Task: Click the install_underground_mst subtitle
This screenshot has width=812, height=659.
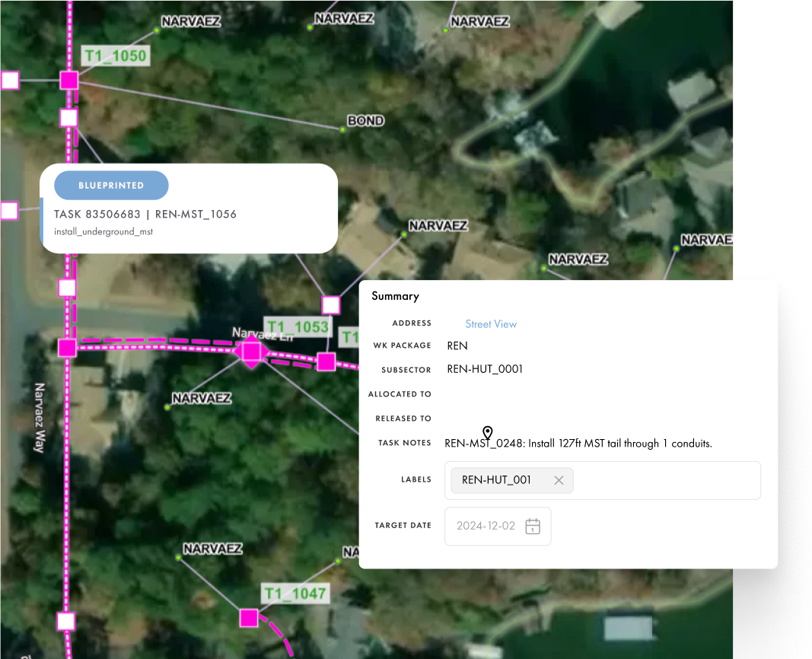Action: [x=103, y=231]
